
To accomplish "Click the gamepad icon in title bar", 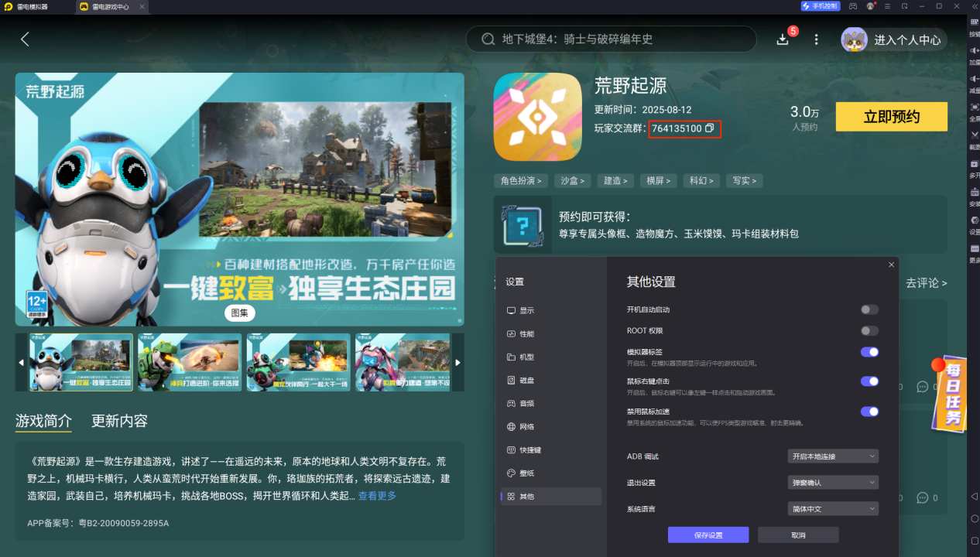I will click(x=853, y=6).
